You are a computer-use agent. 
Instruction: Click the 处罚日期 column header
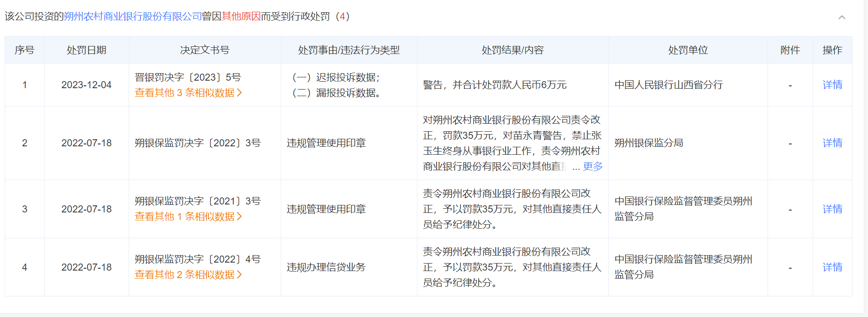[86, 50]
